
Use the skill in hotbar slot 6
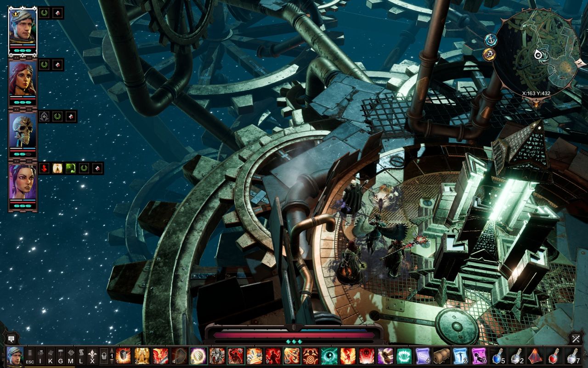[217, 356]
